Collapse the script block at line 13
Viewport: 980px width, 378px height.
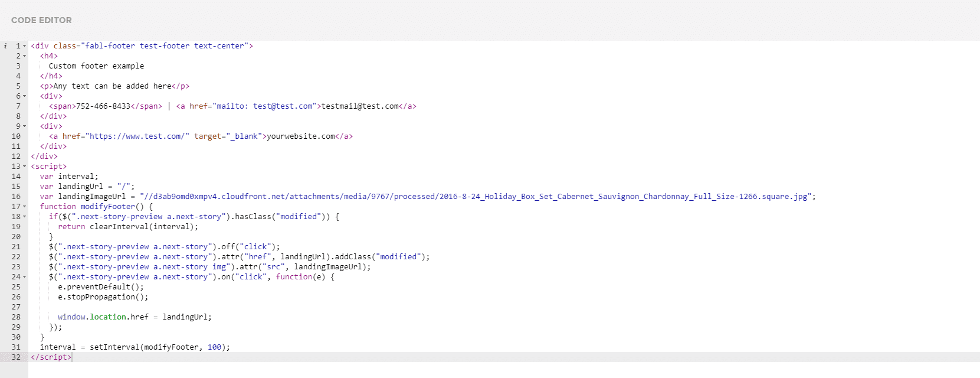[25, 167]
